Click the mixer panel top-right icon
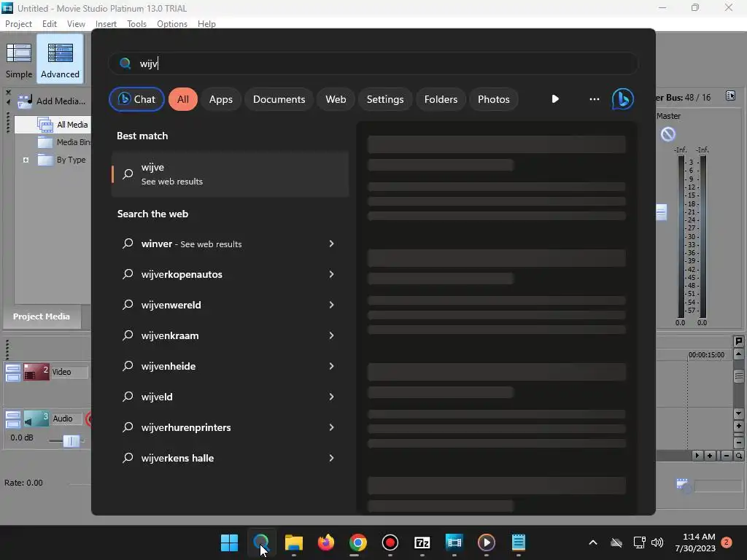Screen dimensions: 747x560 [x=730, y=96]
